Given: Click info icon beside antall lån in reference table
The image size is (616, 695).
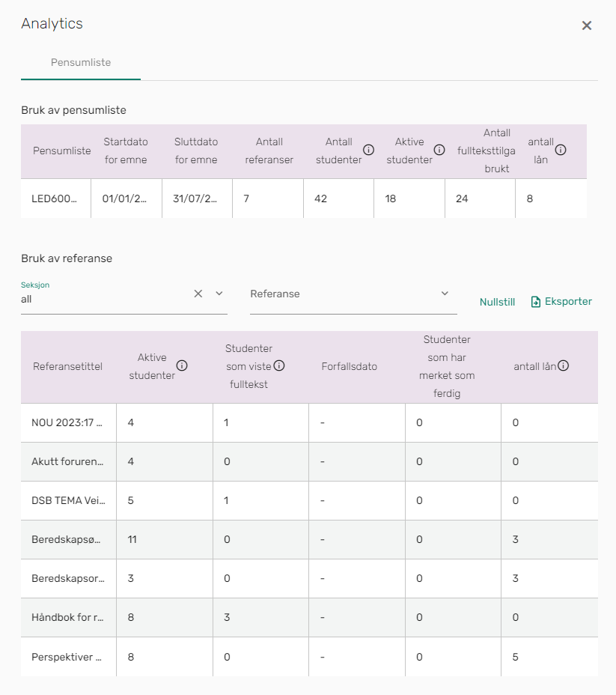Looking at the screenshot, I should [564, 365].
